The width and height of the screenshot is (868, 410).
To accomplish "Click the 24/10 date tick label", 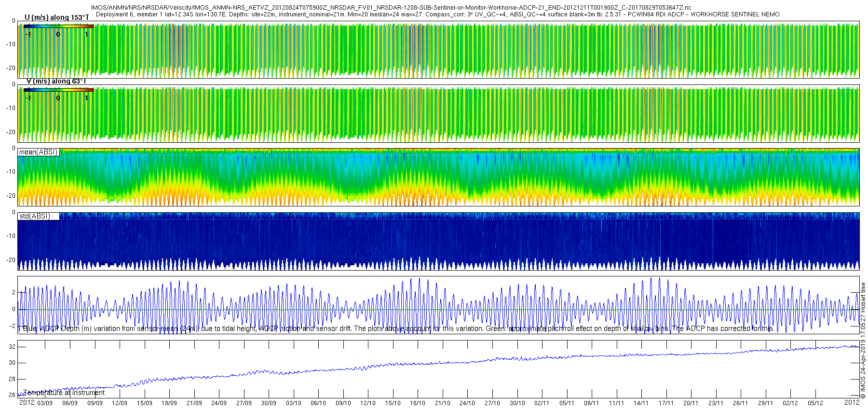I will click(x=467, y=403).
